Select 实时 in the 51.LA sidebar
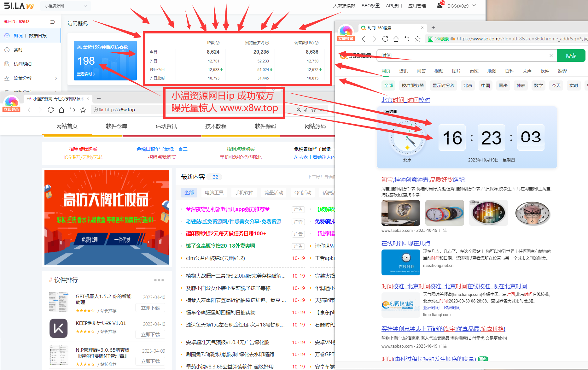 (19, 50)
